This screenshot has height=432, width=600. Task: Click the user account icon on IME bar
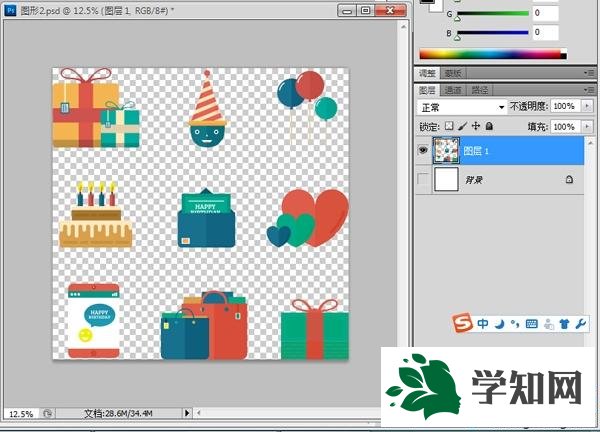[549, 324]
